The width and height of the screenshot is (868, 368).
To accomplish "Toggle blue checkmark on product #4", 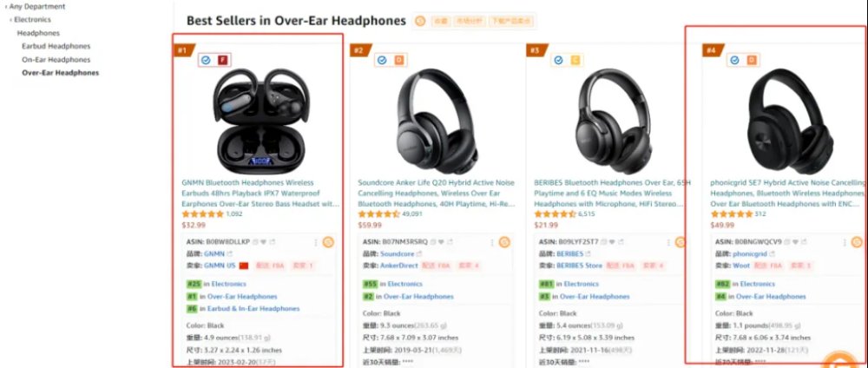I will 734,60.
